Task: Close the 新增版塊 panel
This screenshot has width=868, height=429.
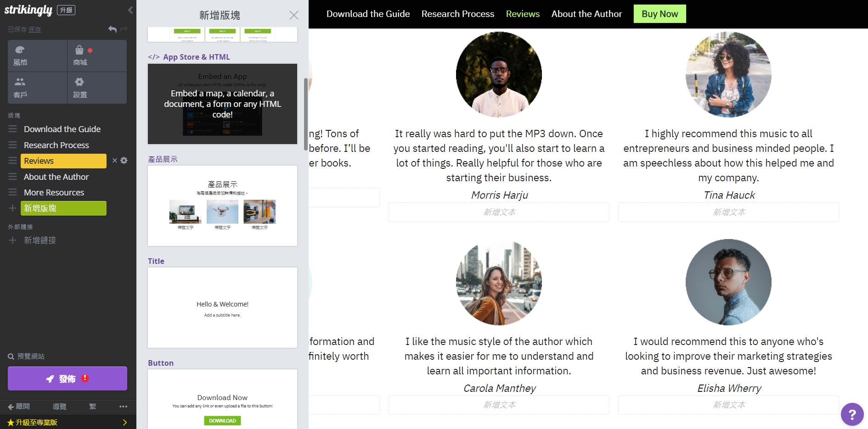Action: [x=294, y=15]
